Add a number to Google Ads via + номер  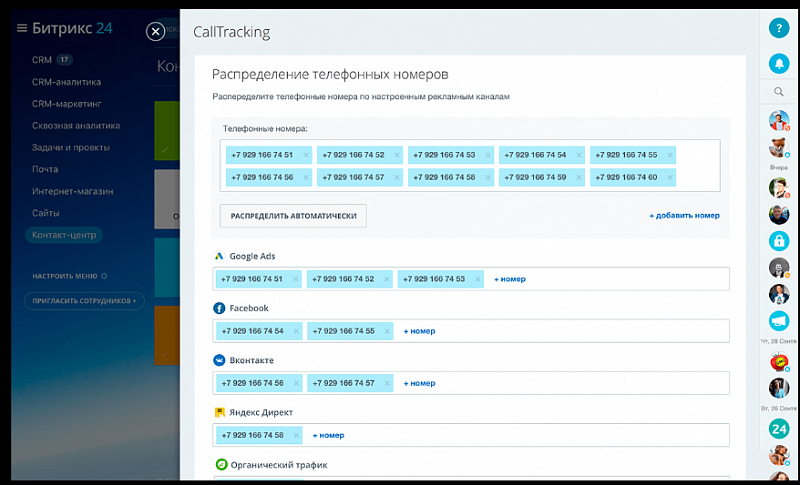510,279
